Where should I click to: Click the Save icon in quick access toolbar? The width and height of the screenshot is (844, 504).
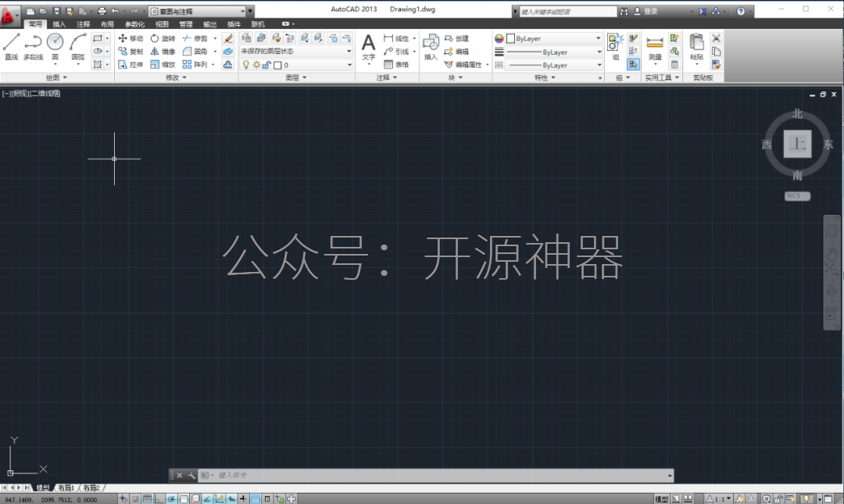[x=56, y=11]
